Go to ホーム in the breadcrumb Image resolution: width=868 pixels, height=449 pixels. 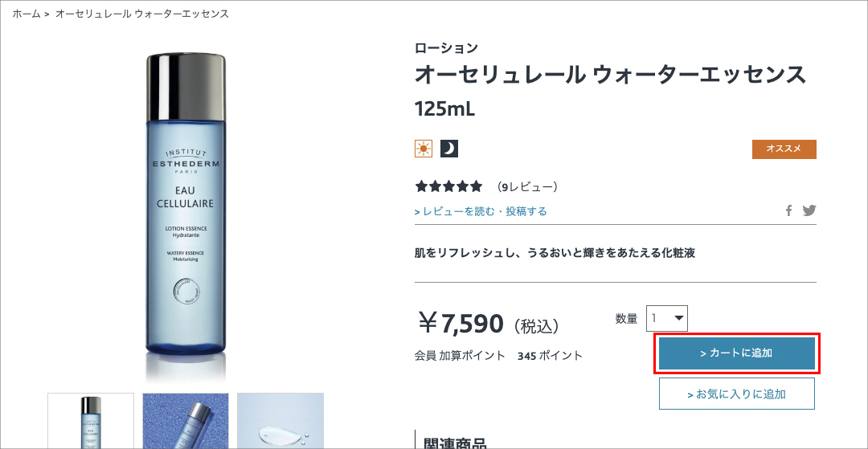[27, 14]
